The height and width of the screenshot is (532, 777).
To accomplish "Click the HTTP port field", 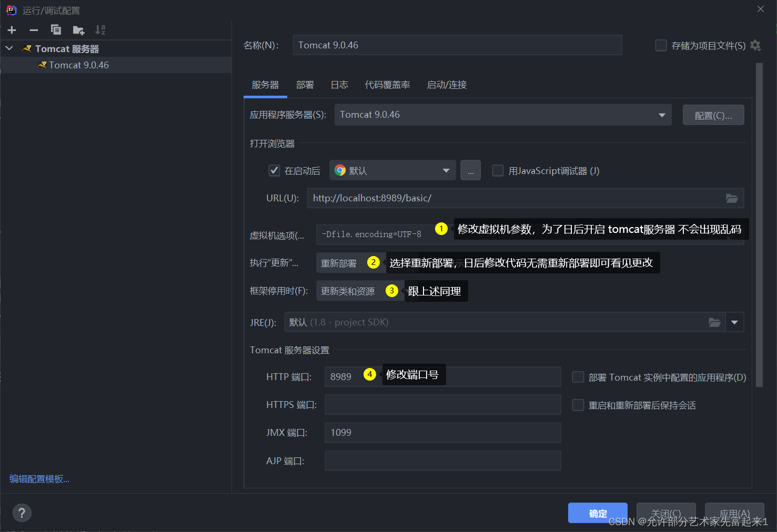I will pos(442,377).
